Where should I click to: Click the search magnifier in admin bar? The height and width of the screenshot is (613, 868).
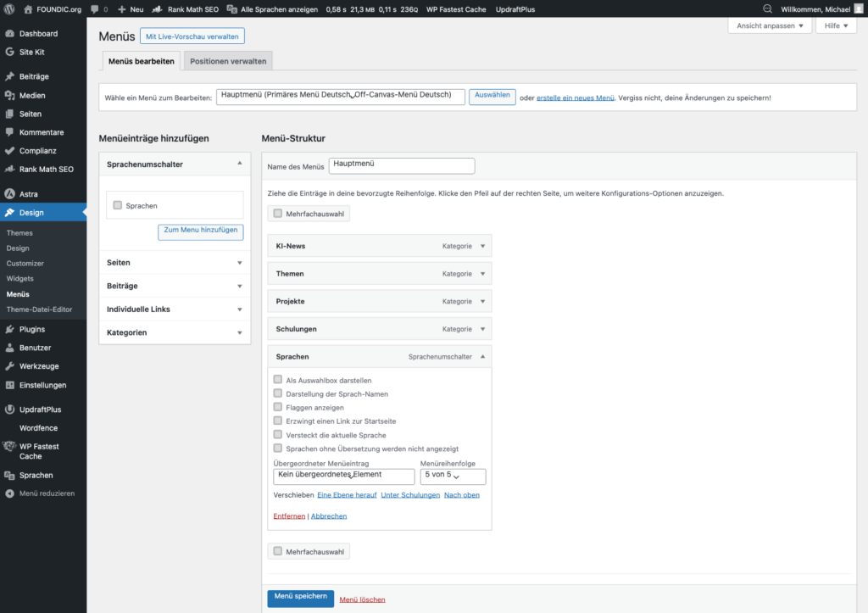coord(768,9)
